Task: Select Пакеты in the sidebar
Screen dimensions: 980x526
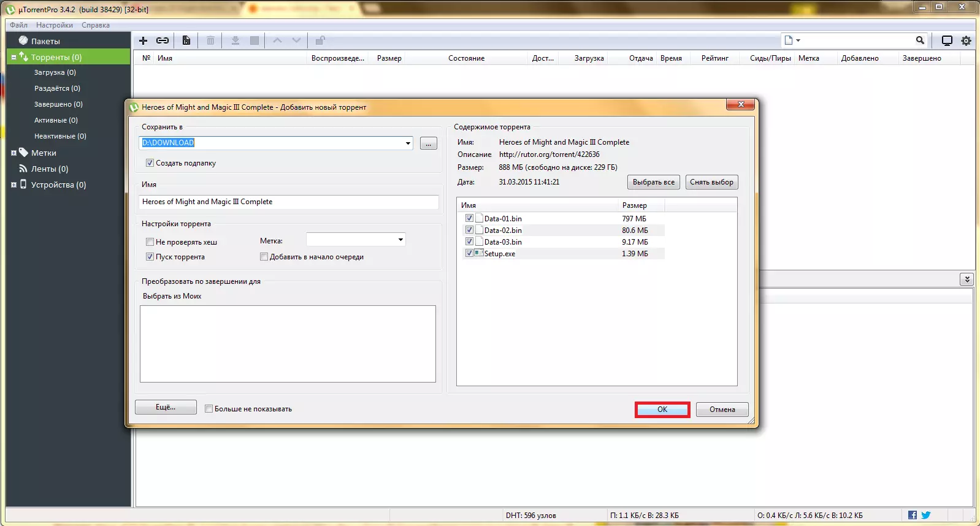Action: tap(45, 41)
